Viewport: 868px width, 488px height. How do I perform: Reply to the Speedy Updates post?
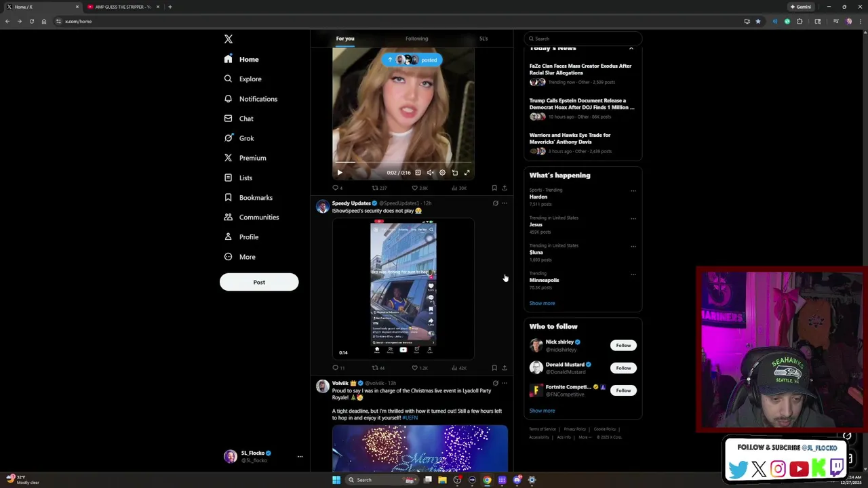click(x=338, y=368)
